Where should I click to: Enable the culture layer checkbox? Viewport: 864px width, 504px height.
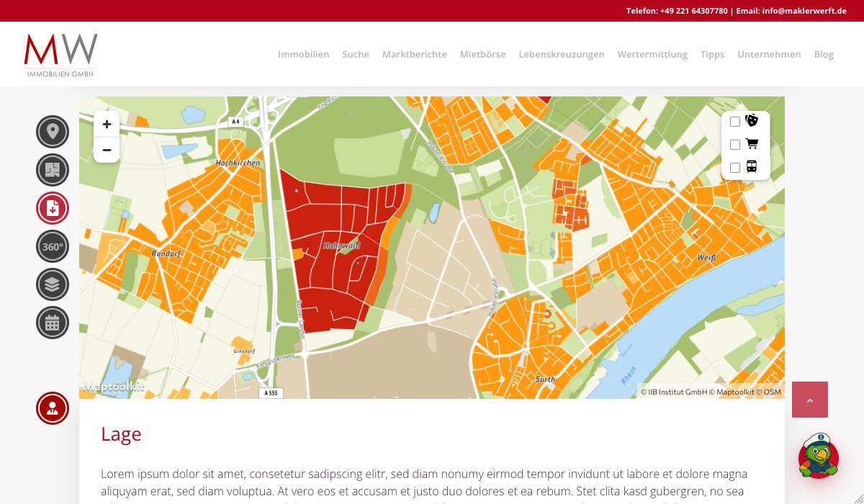click(x=735, y=122)
